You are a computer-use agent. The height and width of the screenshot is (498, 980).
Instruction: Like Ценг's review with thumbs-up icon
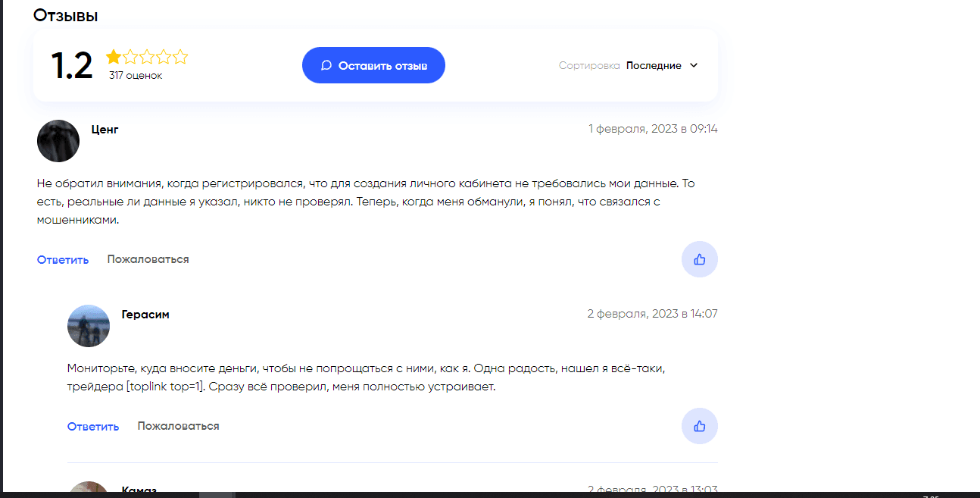pos(699,259)
